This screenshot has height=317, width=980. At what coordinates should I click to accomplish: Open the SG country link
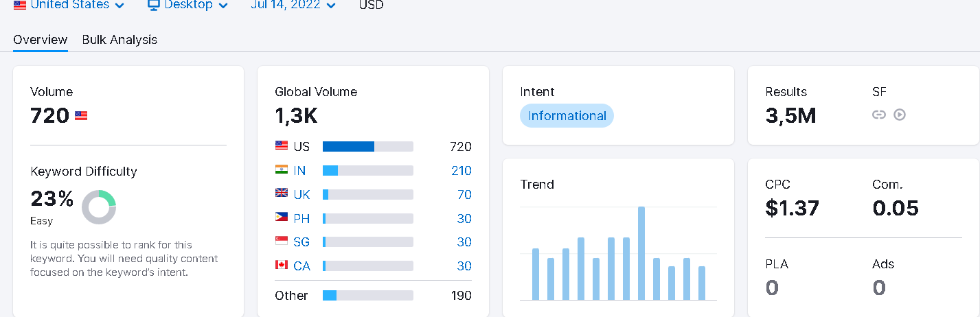pyautogui.click(x=301, y=242)
